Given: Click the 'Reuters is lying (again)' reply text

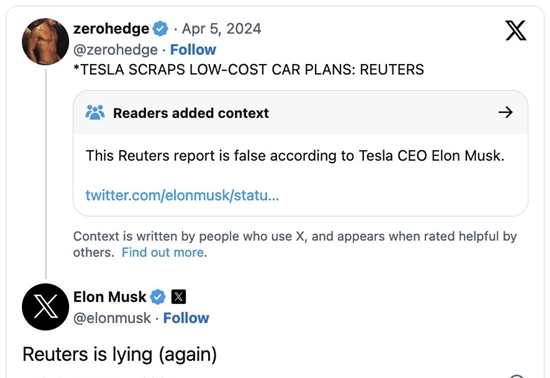Looking at the screenshot, I should click(x=120, y=355).
